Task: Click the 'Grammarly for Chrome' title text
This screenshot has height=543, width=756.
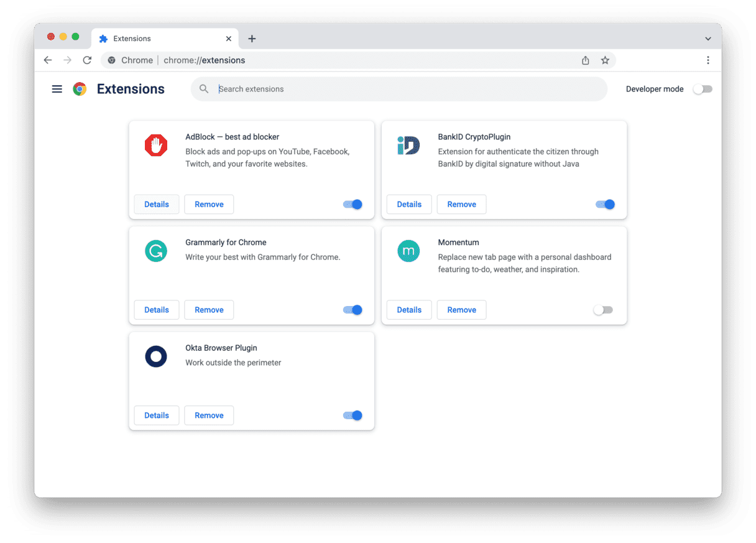Action: tap(226, 243)
